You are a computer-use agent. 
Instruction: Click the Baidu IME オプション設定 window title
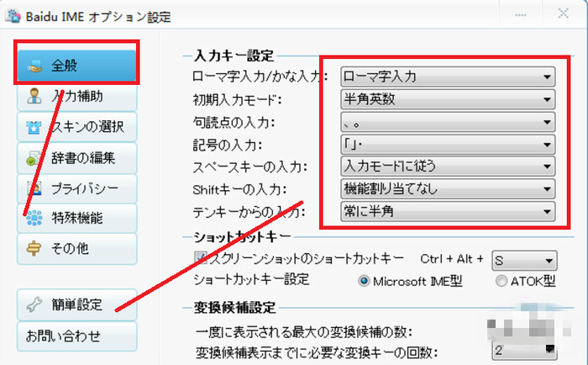tap(98, 17)
